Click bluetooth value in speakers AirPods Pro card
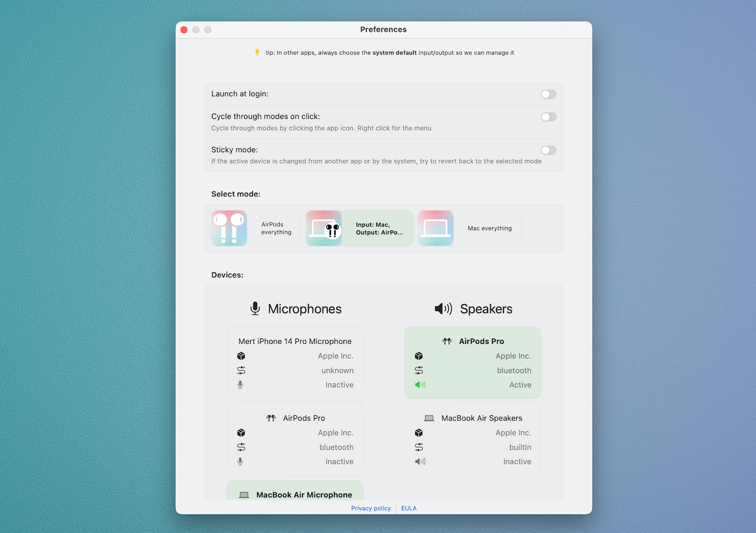This screenshot has height=533, width=756. pos(514,371)
